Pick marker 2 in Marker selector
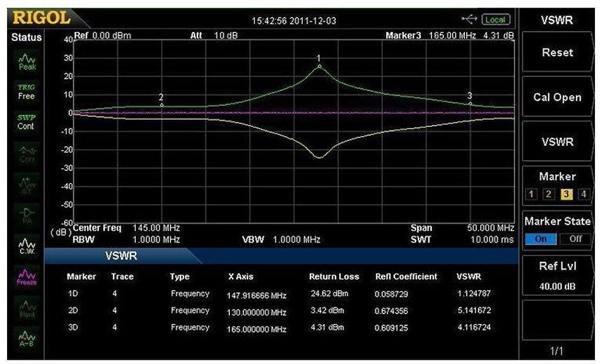Viewport: 602px width, 364px height. pos(548,194)
